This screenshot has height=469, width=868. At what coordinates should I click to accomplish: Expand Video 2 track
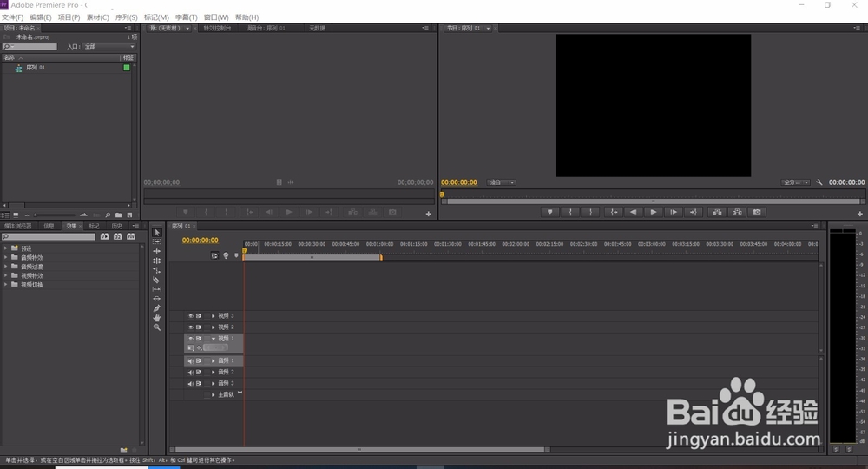[x=214, y=327]
